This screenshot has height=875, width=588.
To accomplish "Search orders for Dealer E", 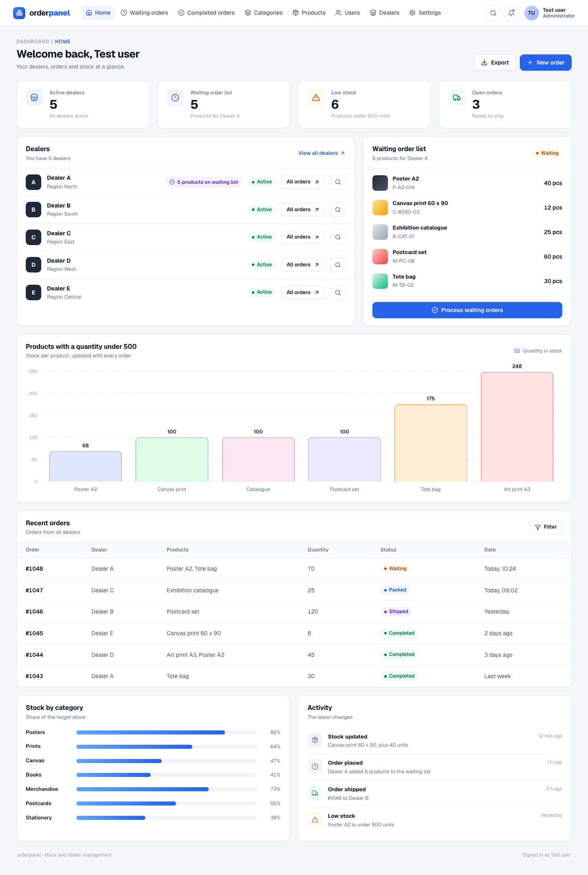I will pyautogui.click(x=338, y=292).
